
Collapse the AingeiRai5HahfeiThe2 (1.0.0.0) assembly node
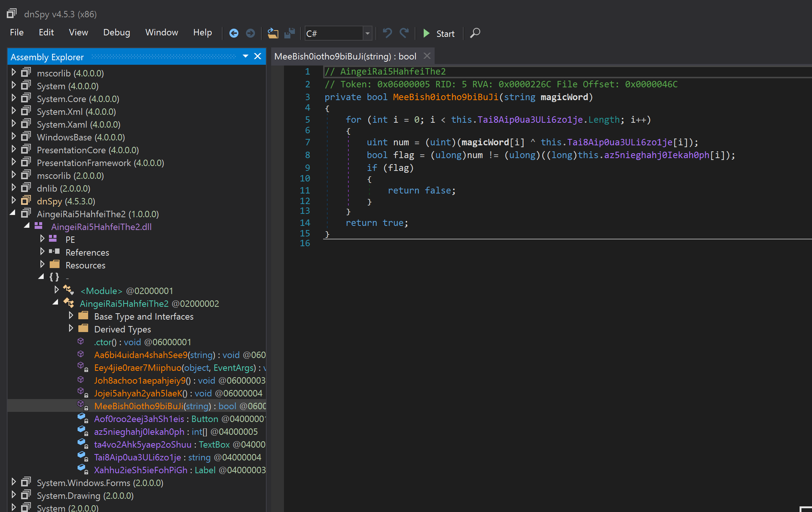pyautogui.click(x=13, y=213)
